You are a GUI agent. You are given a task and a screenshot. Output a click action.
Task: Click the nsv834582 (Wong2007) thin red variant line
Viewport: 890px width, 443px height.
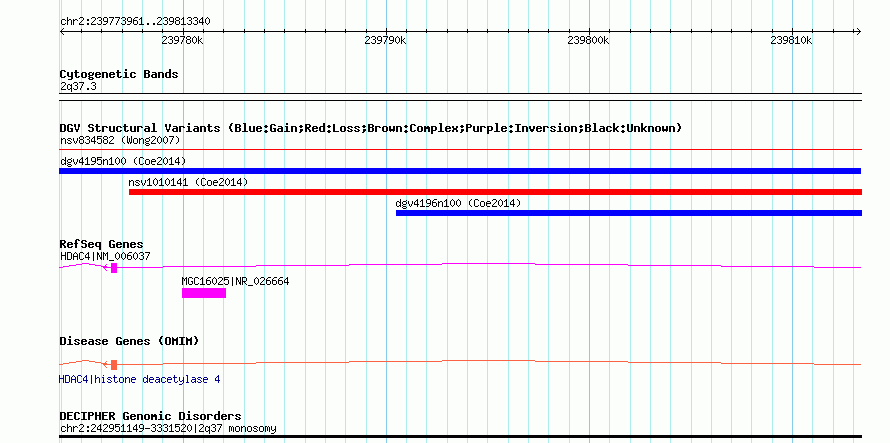click(x=460, y=150)
